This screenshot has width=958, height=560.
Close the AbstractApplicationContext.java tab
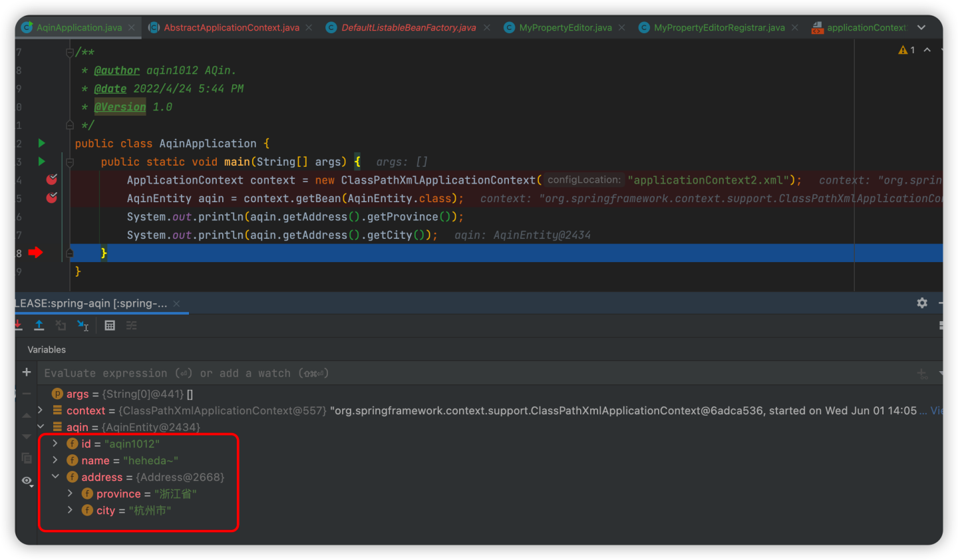pos(309,27)
